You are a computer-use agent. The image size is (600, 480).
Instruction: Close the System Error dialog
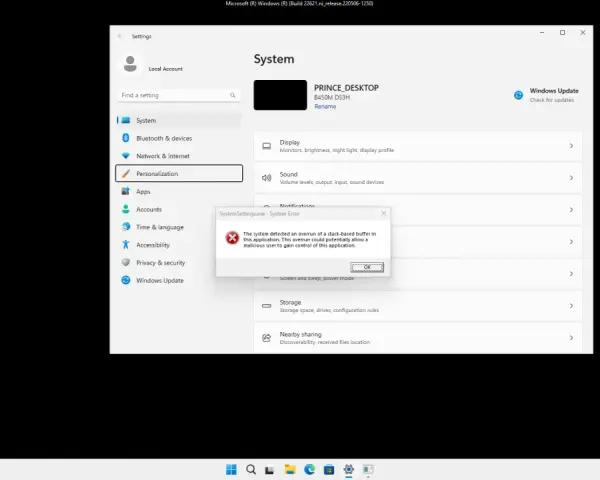384,213
